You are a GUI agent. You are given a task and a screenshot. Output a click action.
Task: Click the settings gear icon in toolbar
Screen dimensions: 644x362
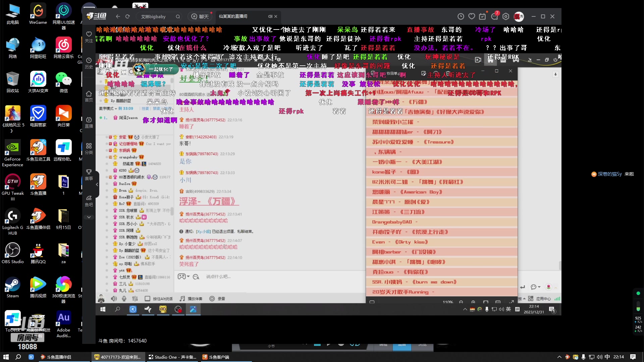(x=505, y=16)
